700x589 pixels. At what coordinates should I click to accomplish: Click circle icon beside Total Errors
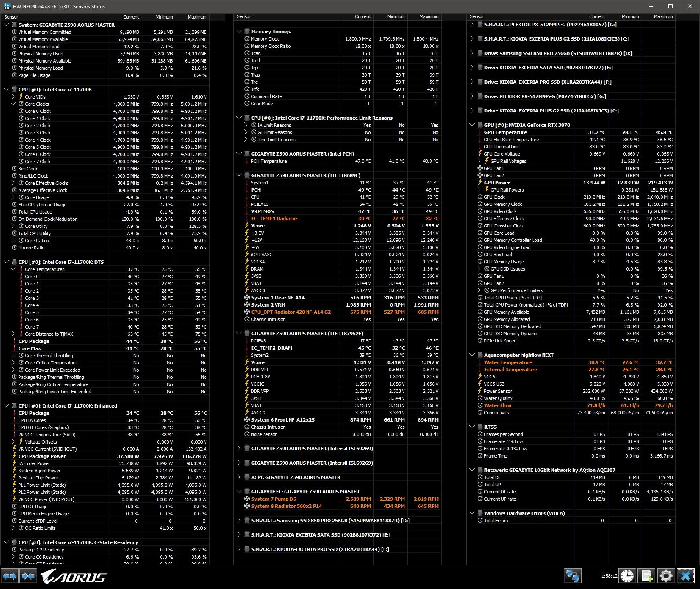point(480,521)
